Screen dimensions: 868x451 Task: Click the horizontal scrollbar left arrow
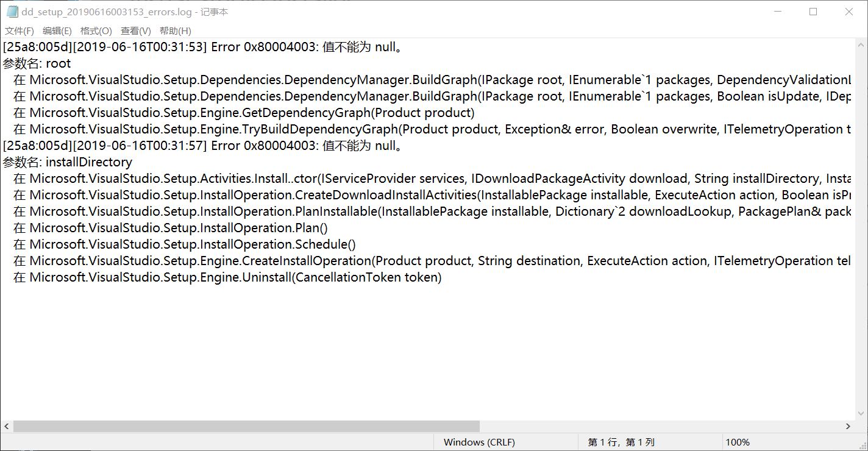7,427
